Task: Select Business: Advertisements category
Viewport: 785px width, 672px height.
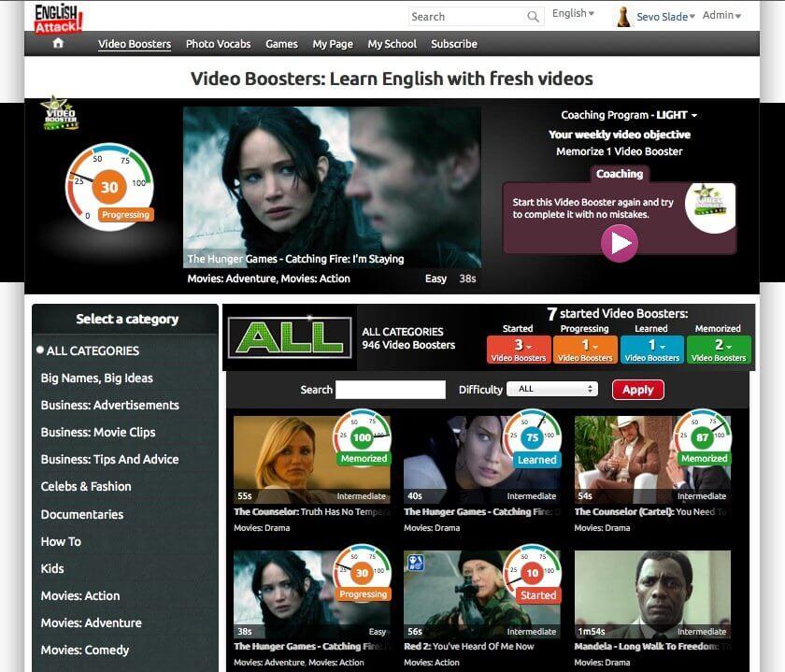Action: point(109,405)
